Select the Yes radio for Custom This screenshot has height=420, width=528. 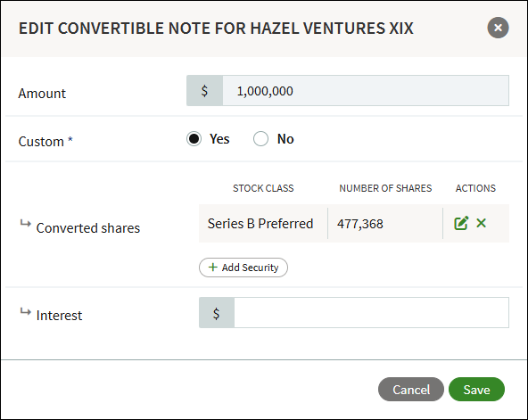coord(194,138)
